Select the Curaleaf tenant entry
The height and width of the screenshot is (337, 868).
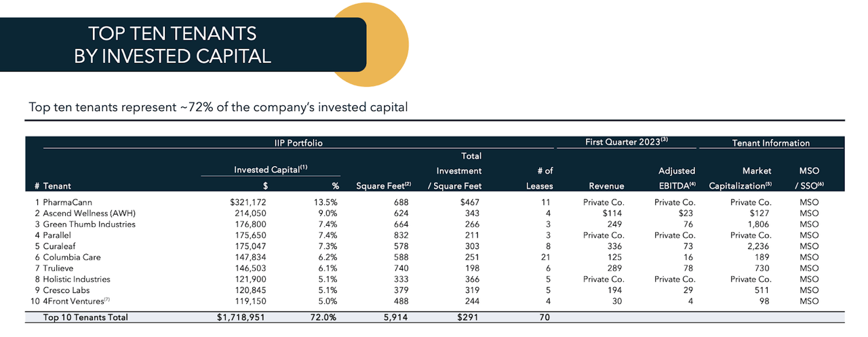[62, 245]
